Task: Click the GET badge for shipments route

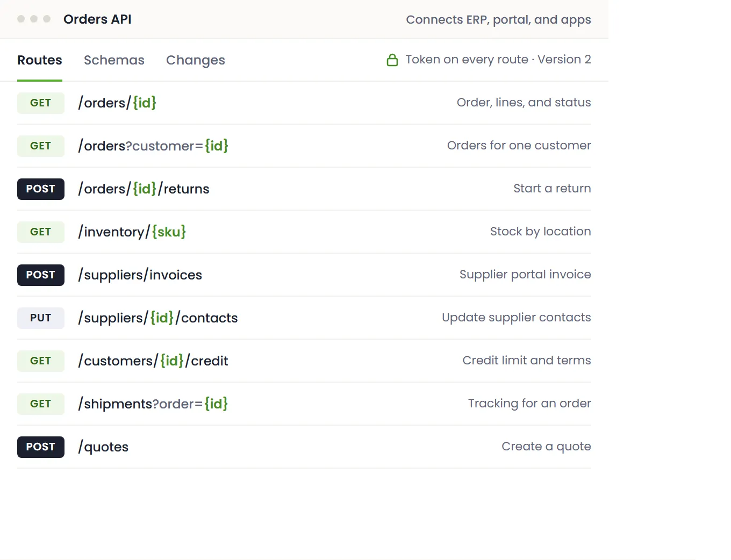Action: (x=41, y=404)
